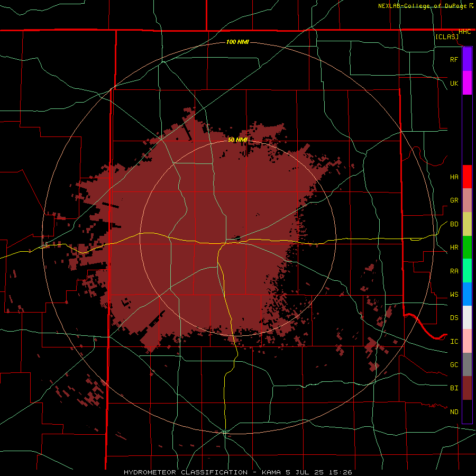Click the UK magenta legend swatch
This screenshot has width=476, height=476.
coord(467,83)
